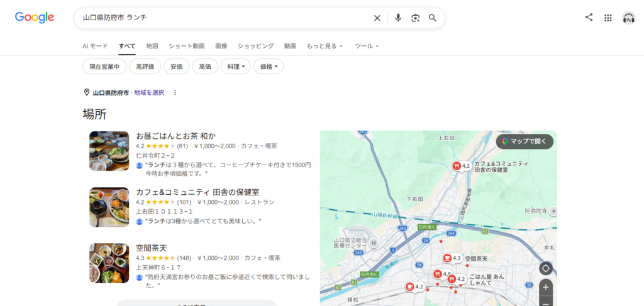This screenshot has height=306, width=644.
Task: Click 山陽新幹線 label on the map
Action: pyautogui.click(x=385, y=216)
